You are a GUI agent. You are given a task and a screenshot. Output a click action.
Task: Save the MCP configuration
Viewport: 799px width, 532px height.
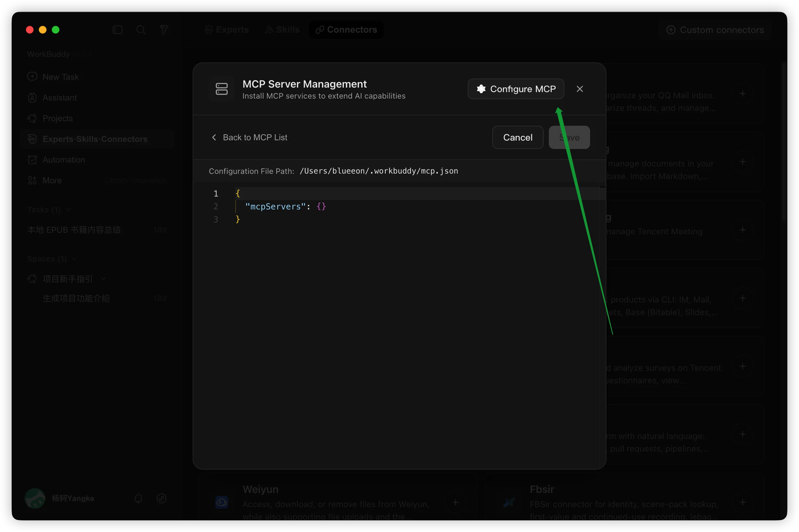pos(569,137)
